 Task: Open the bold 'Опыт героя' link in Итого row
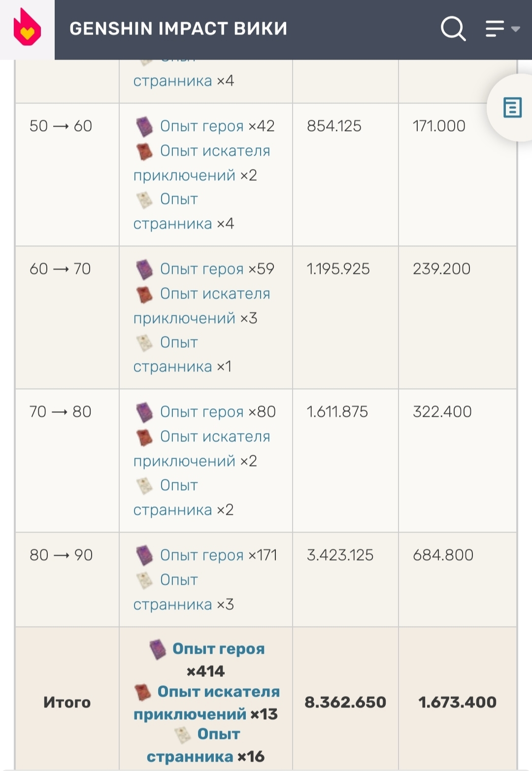coord(219,649)
